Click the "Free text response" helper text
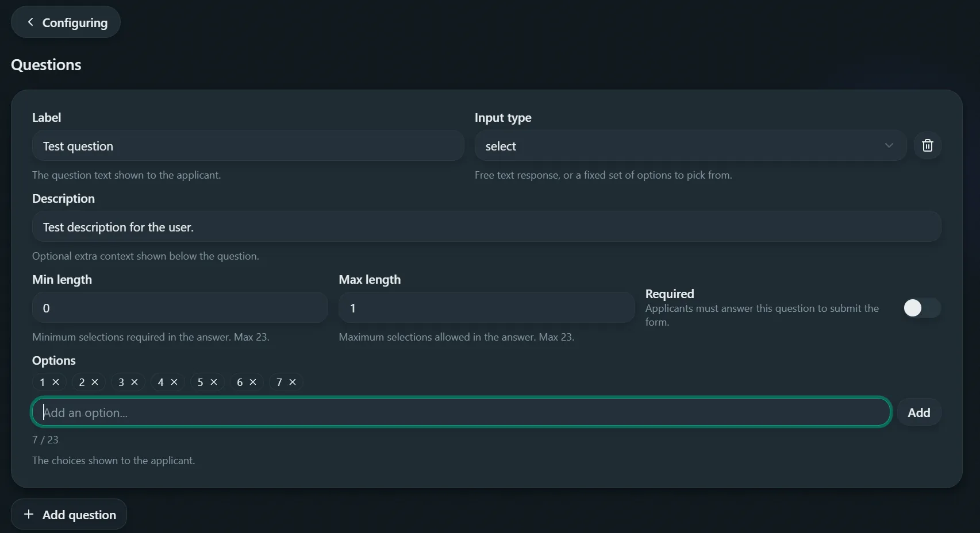 [x=604, y=175]
